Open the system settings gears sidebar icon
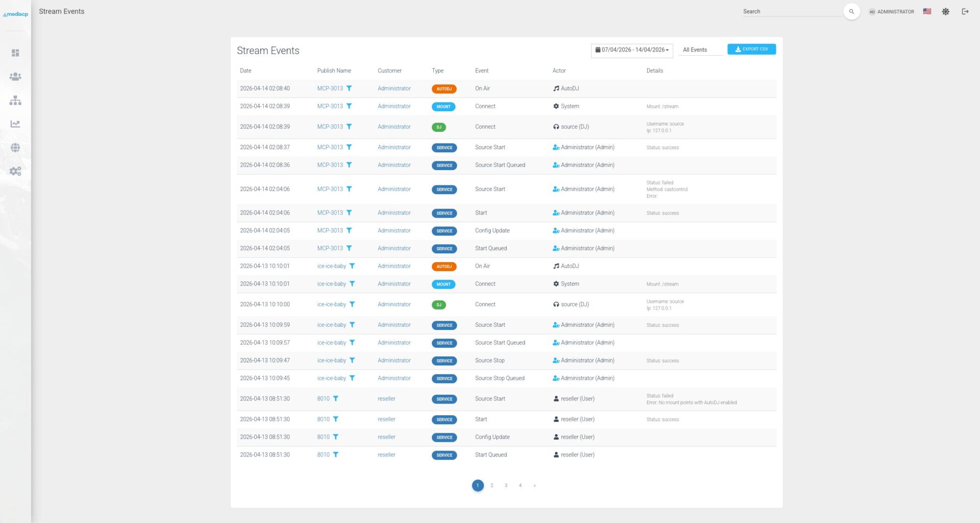Screen dimensions: 980x523 pos(15,172)
